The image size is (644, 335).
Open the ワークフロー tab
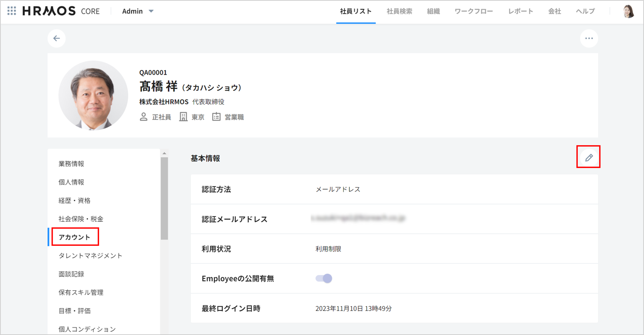coord(473,11)
